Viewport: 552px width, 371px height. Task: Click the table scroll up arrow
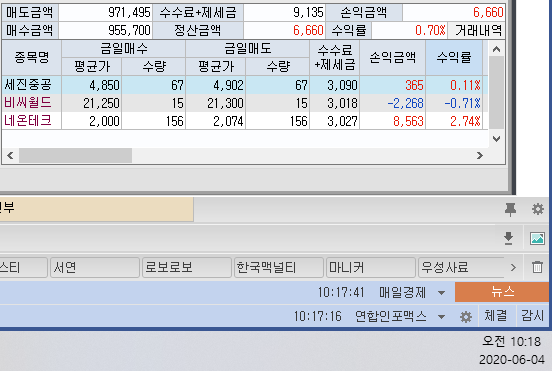point(496,49)
